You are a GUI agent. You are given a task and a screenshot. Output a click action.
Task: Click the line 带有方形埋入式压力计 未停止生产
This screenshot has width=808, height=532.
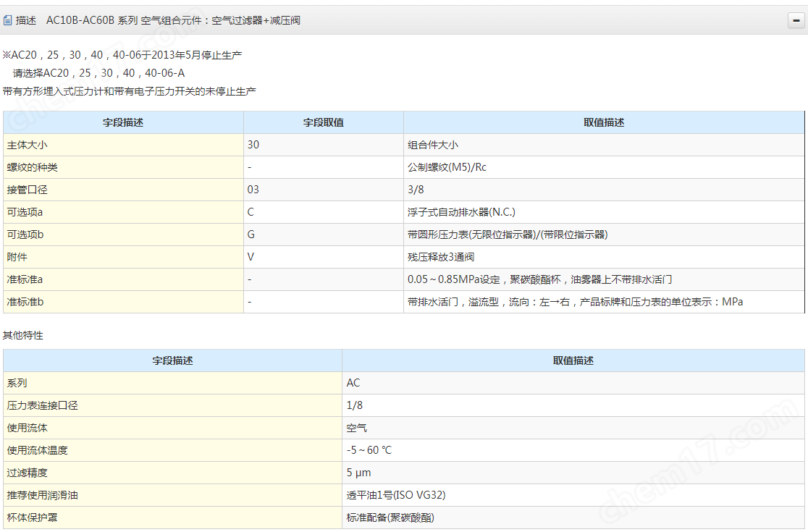point(130,92)
